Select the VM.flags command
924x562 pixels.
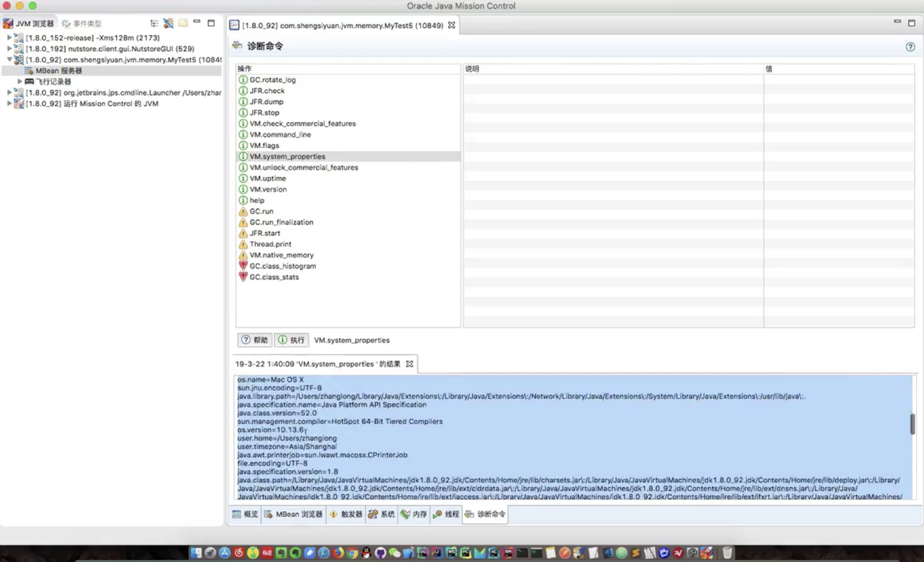348,145
